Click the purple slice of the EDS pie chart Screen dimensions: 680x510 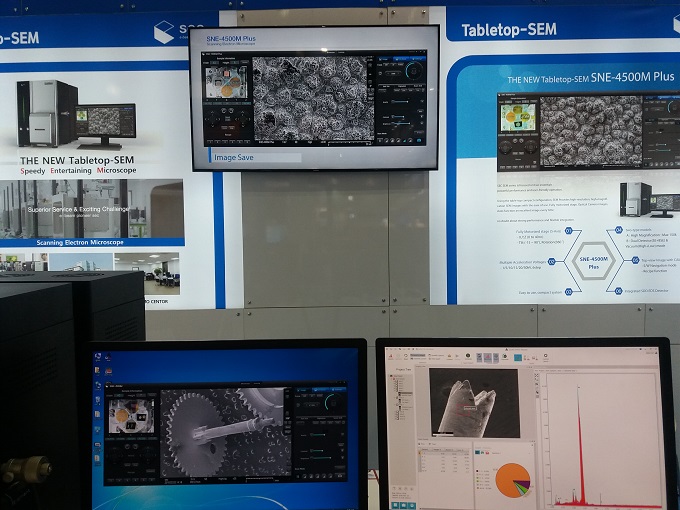coord(524,484)
